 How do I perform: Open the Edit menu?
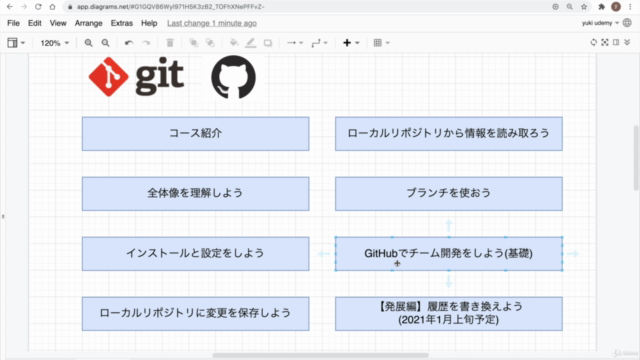click(35, 23)
